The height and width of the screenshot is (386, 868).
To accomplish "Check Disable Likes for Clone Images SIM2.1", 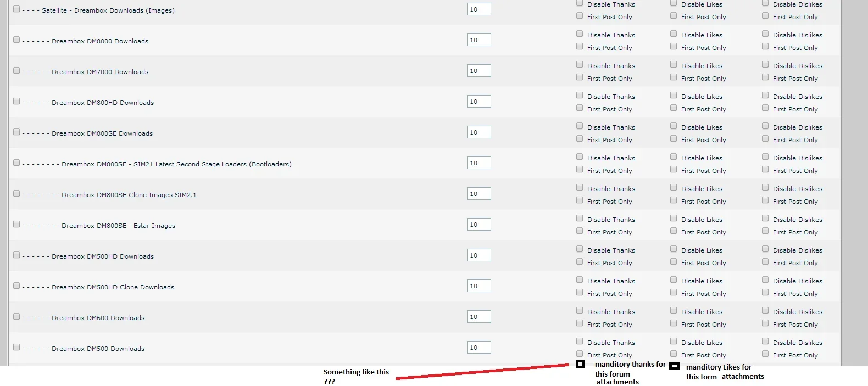I will click(x=674, y=187).
